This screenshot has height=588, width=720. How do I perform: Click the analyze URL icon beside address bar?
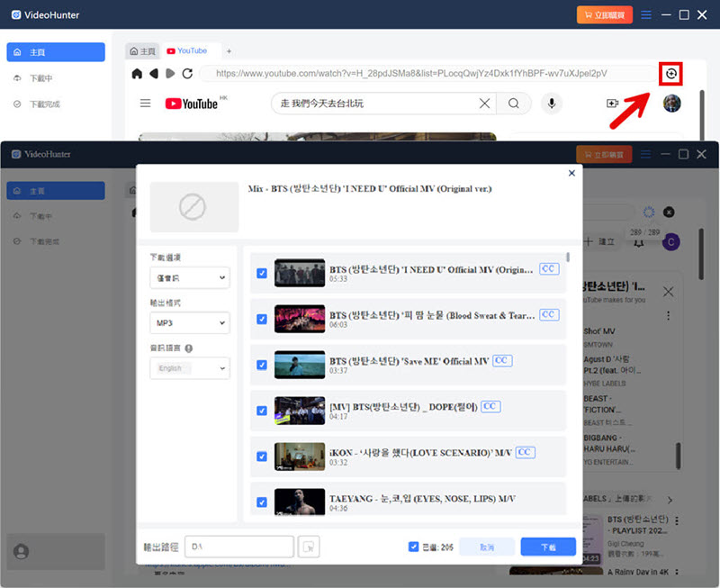tap(670, 74)
